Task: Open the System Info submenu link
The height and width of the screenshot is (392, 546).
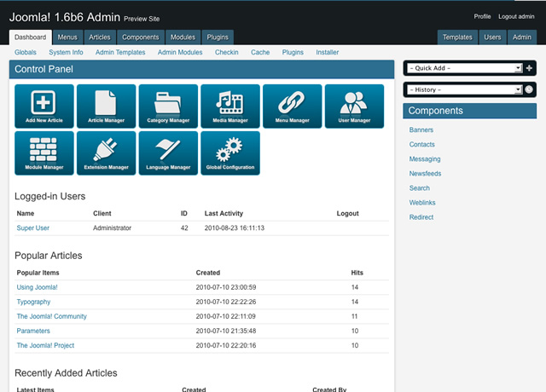Action: click(66, 52)
